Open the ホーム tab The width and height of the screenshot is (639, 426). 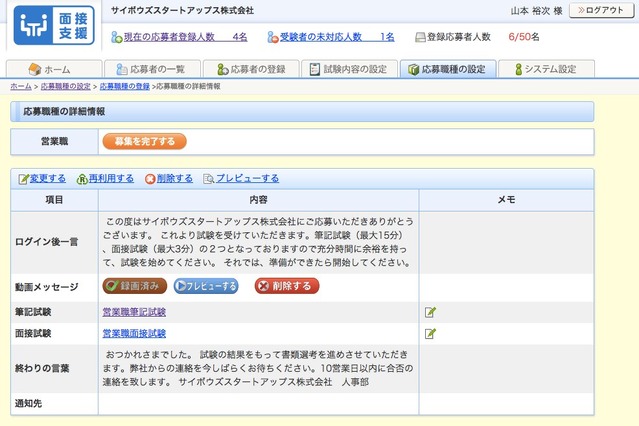54,69
